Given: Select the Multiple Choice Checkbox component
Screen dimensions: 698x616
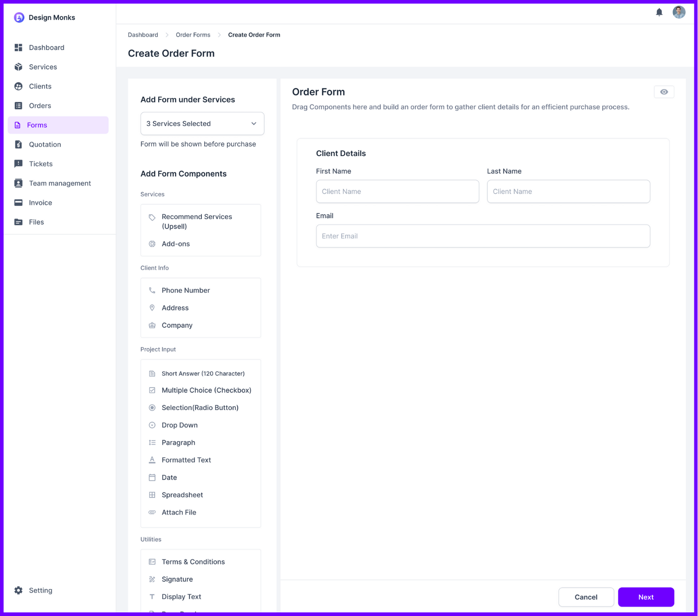Looking at the screenshot, I should (x=206, y=390).
